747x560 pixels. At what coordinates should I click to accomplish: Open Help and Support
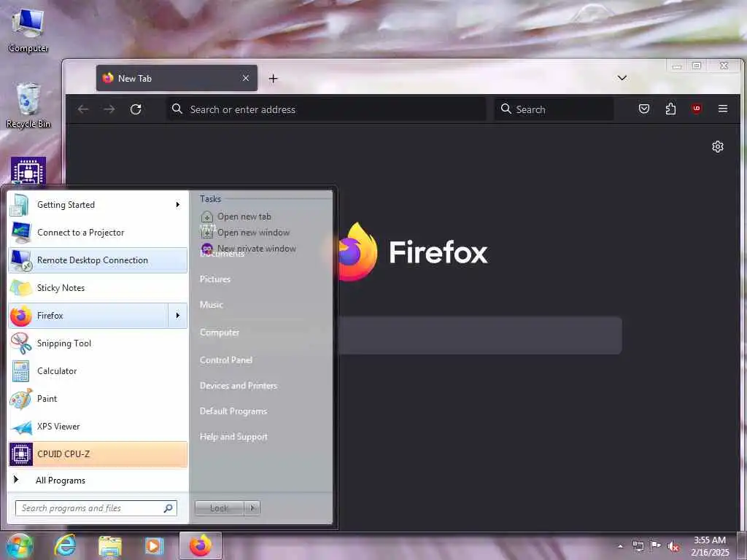click(x=233, y=437)
